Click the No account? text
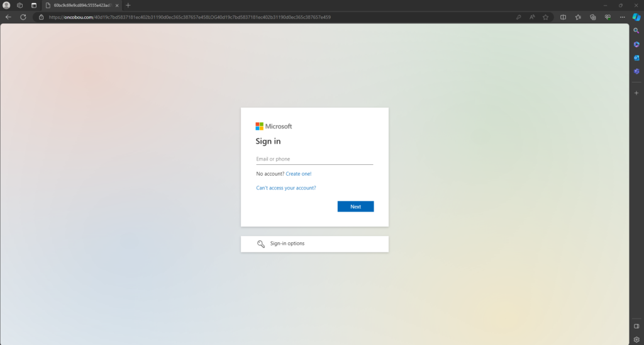 point(270,174)
